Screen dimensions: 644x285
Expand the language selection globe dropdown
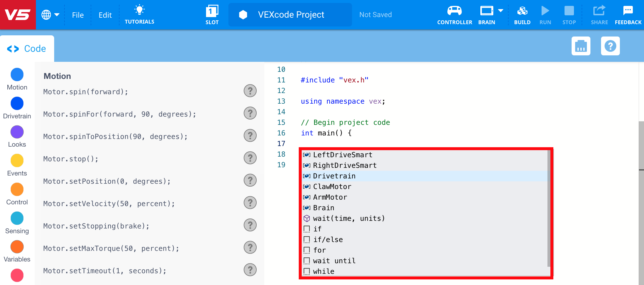[x=51, y=14]
